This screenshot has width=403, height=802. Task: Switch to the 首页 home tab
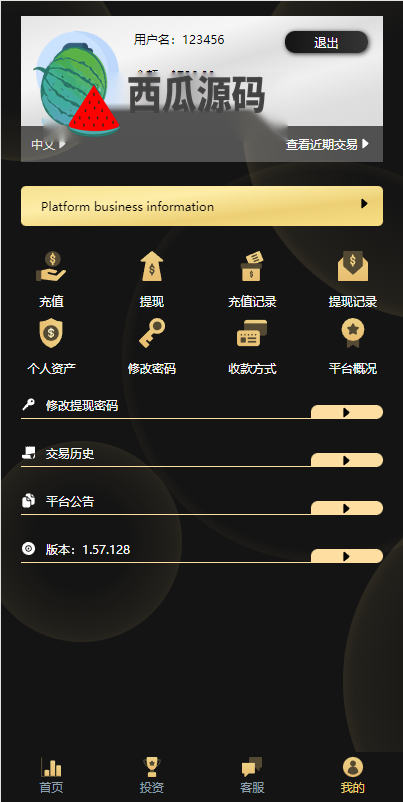pos(51,775)
